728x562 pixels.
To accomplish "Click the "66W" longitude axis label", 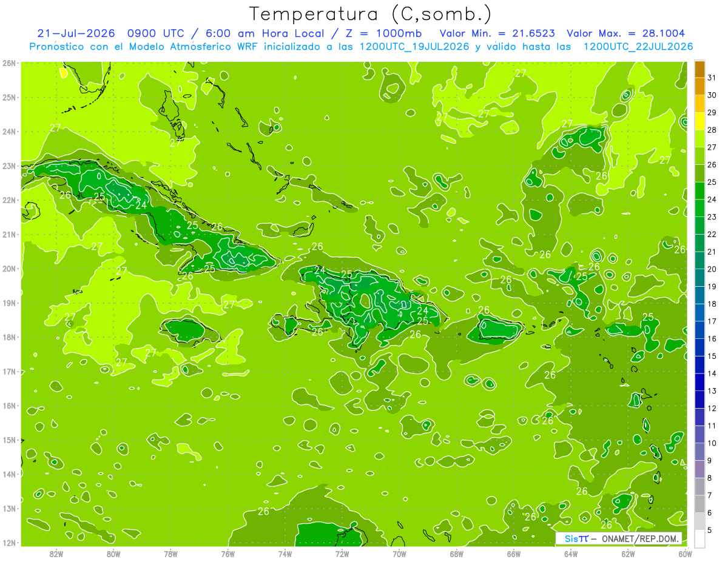I will point(513,554).
